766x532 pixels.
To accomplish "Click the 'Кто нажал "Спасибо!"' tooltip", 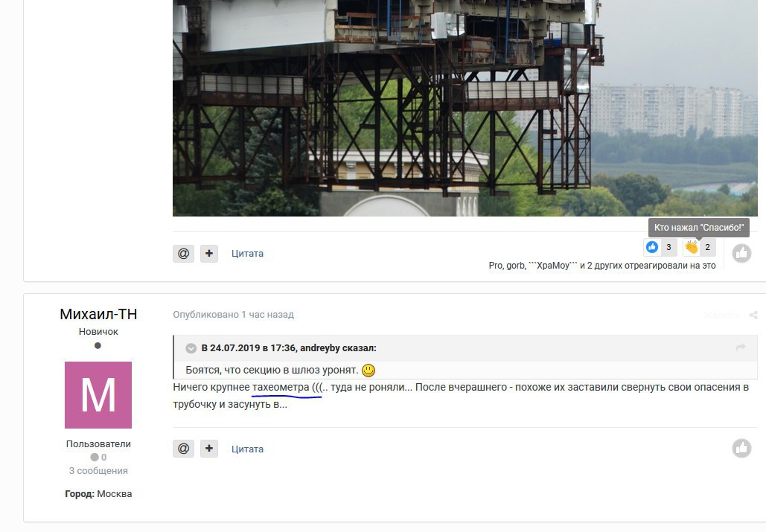I will (x=698, y=228).
